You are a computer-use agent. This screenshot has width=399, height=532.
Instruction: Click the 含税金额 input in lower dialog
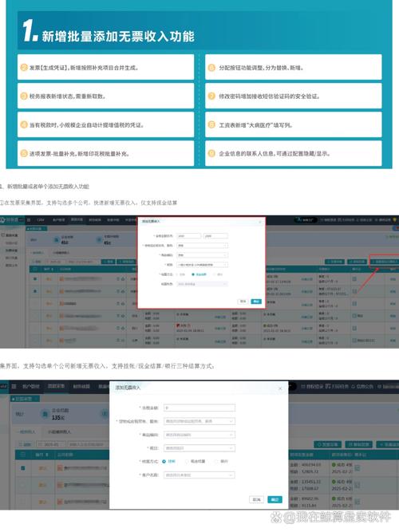tap(199, 408)
